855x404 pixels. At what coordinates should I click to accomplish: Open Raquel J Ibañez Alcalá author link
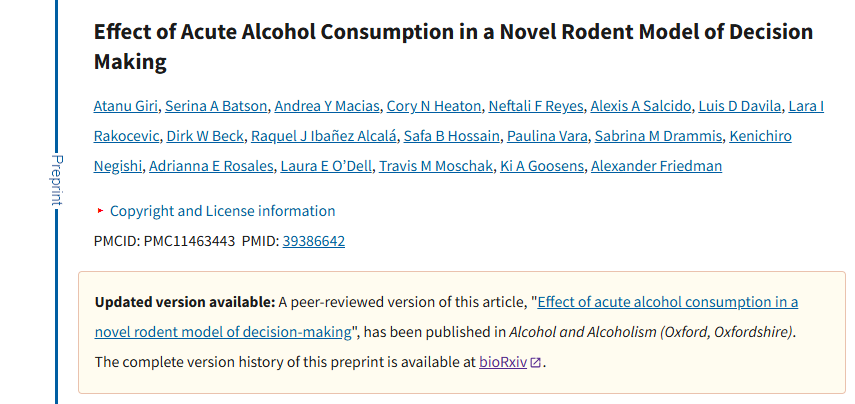pyautogui.click(x=324, y=136)
